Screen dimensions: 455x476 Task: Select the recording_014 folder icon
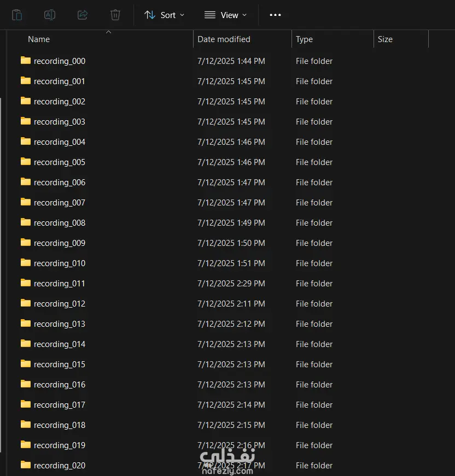26,343
